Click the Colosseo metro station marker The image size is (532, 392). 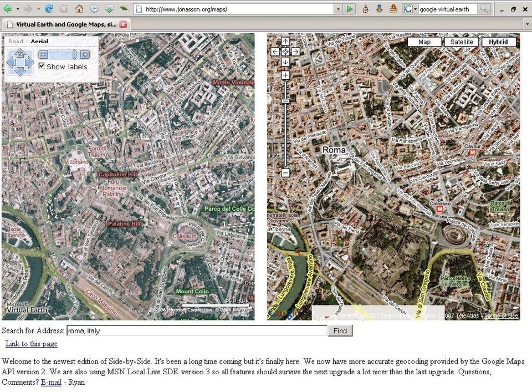click(x=439, y=209)
